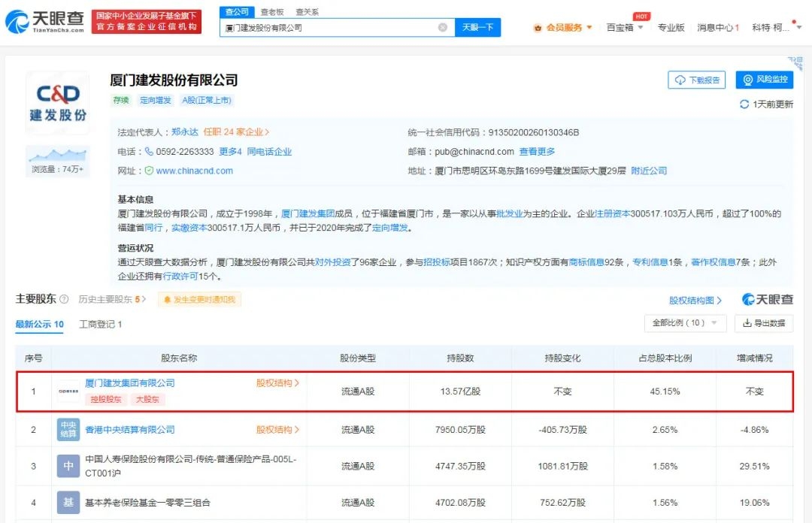Select the 13.57亿股 holding cell
The image size is (812, 523).
pos(460,391)
